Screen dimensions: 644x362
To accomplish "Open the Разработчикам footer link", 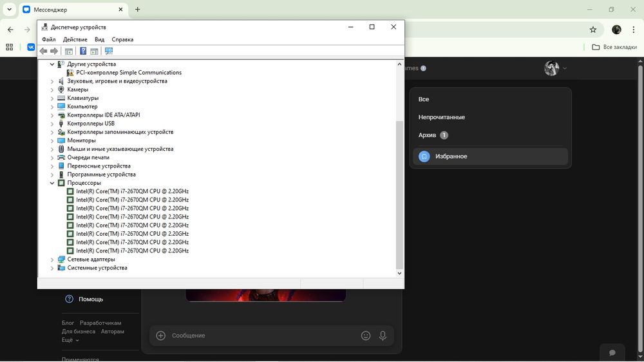I will pos(100,323).
